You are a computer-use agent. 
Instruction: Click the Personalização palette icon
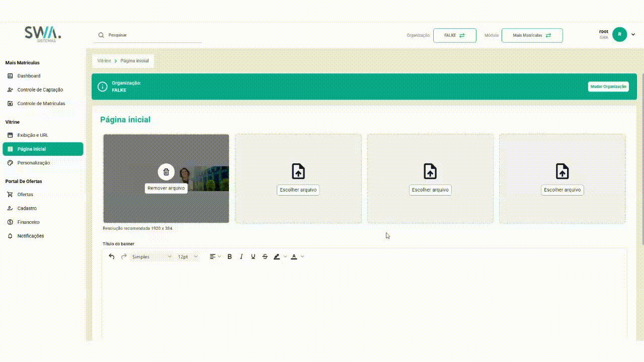10,163
